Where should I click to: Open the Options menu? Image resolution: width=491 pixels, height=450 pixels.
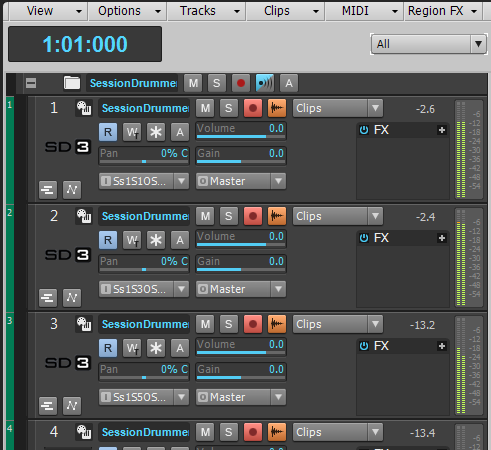[x=128, y=11]
